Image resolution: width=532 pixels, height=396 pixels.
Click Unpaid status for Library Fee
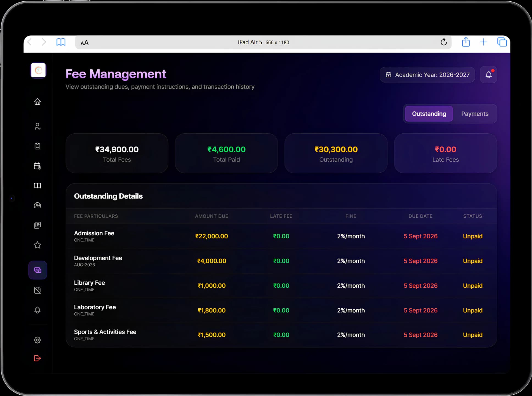(473, 286)
